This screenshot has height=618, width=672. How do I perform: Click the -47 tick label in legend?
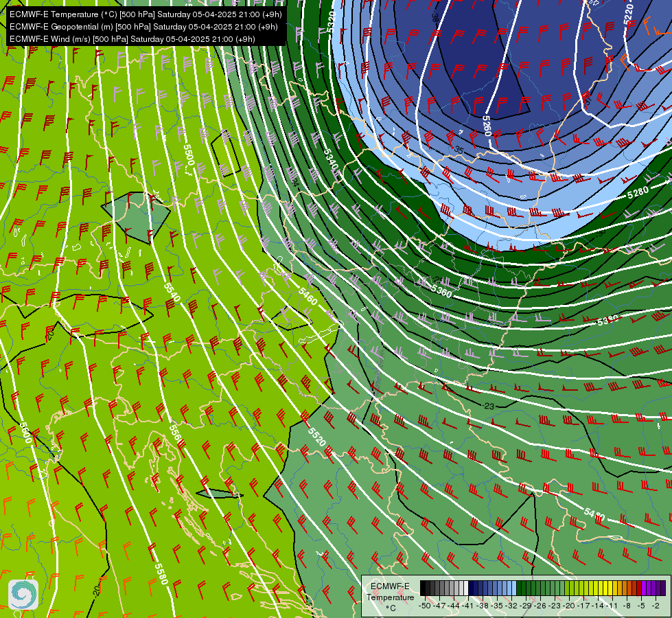coord(439,606)
